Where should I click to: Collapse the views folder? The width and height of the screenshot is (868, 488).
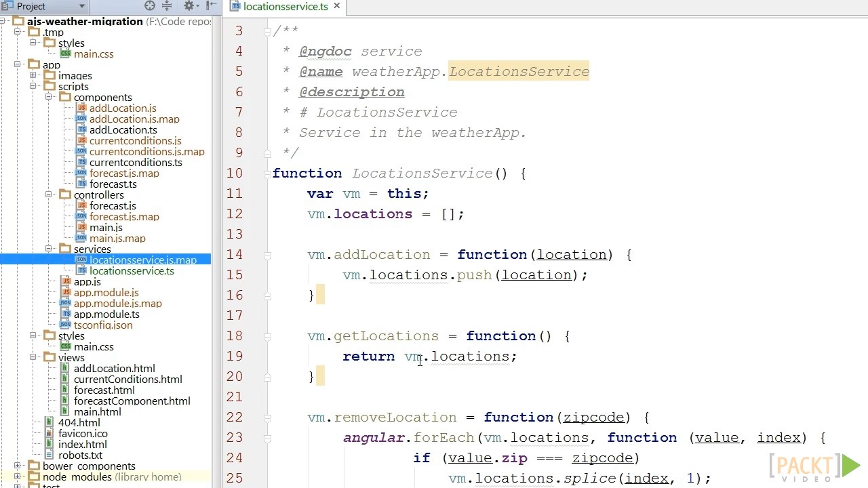(x=33, y=357)
